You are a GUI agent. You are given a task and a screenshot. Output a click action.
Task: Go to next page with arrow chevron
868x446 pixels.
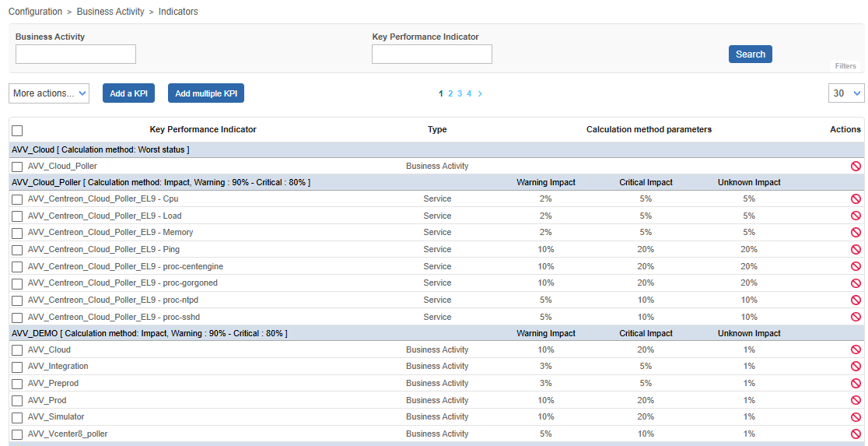coord(480,94)
